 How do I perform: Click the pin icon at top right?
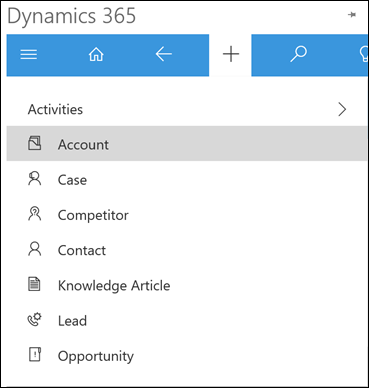(352, 15)
